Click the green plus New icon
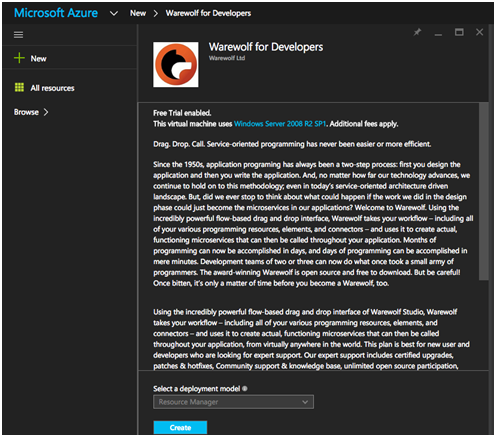Viewport: 496px width, 437px height. pyautogui.click(x=19, y=58)
